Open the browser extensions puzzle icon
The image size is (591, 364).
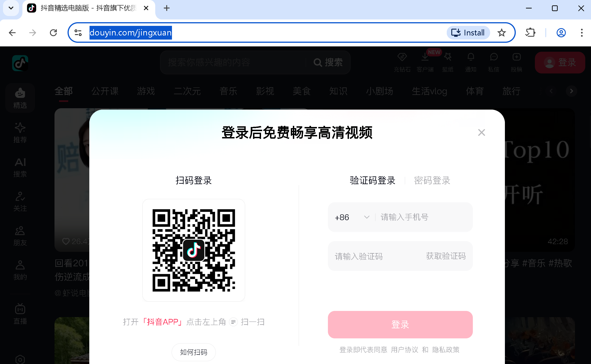[x=530, y=32]
